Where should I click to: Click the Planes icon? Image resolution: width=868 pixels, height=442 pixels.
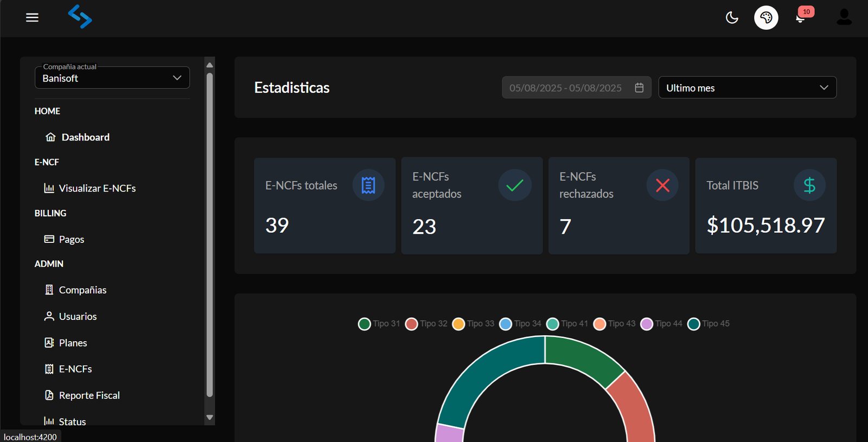pos(49,343)
